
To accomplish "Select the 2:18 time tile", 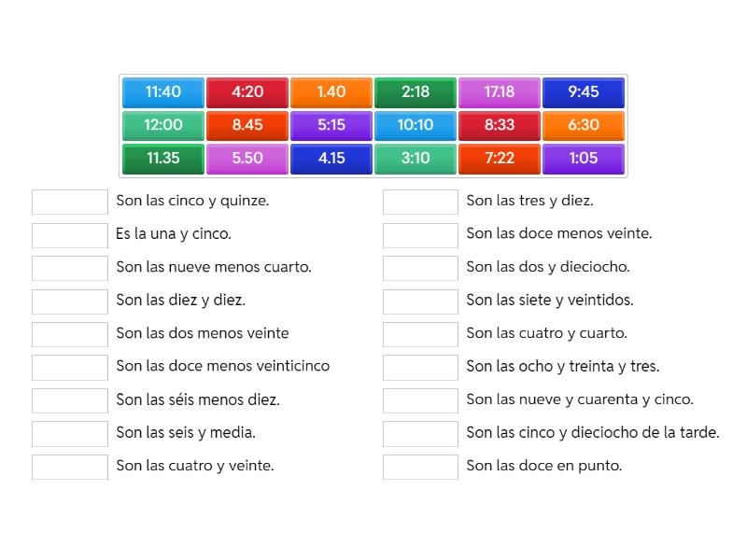I will click(416, 92).
